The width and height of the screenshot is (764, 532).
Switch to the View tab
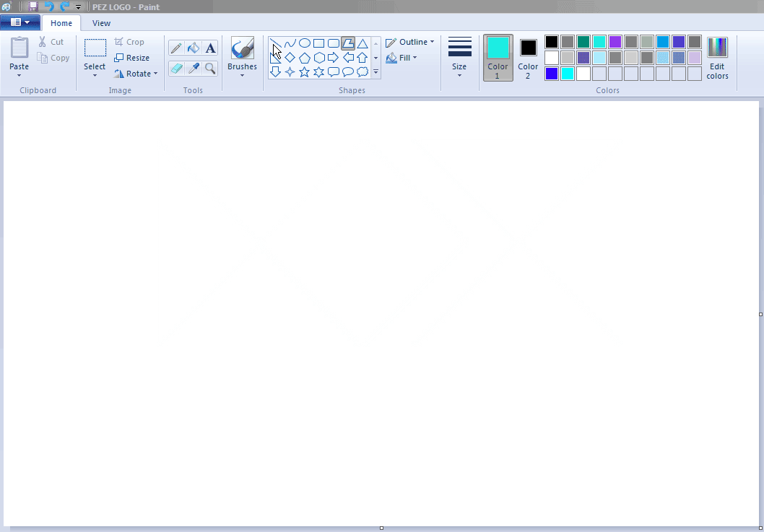pyautogui.click(x=101, y=23)
